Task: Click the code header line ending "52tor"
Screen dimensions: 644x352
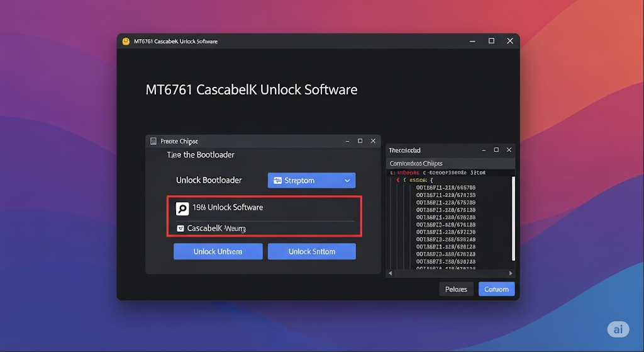Action: (x=438, y=173)
